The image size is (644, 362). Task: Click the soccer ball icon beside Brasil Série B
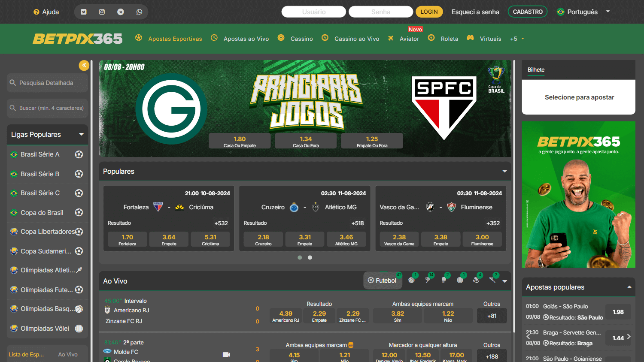(x=79, y=174)
